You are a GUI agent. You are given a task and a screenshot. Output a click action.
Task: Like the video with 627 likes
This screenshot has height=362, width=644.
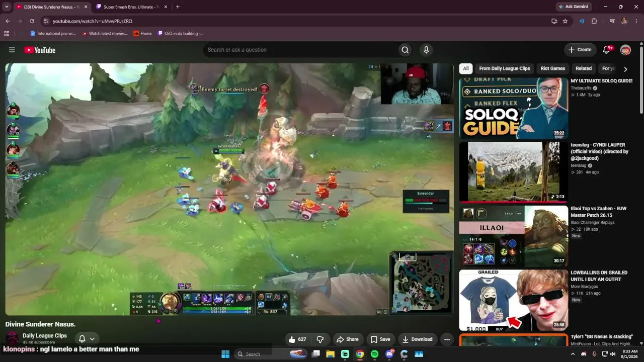tap(297, 339)
